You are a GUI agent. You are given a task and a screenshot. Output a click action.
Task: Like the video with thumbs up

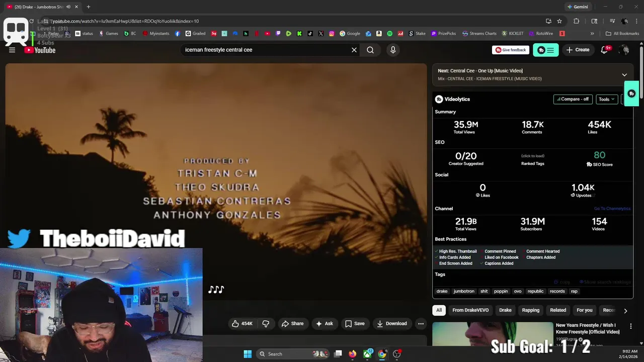[x=242, y=324]
